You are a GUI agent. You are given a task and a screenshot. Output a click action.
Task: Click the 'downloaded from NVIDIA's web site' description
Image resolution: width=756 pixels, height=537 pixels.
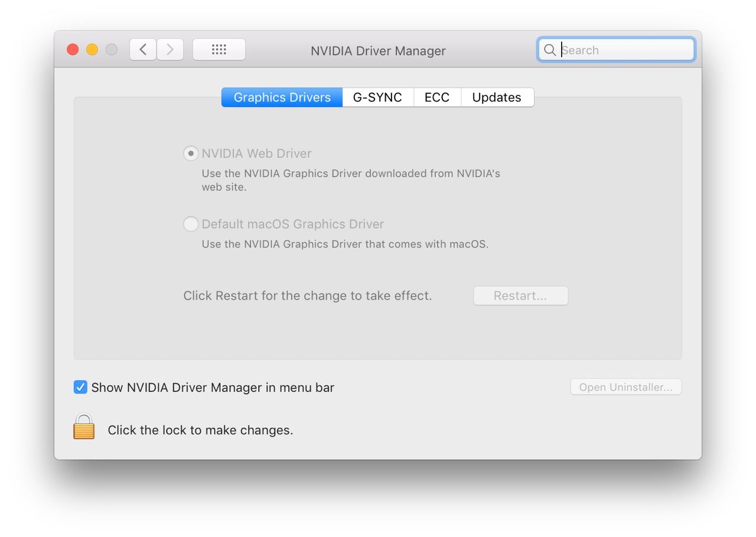click(x=351, y=180)
